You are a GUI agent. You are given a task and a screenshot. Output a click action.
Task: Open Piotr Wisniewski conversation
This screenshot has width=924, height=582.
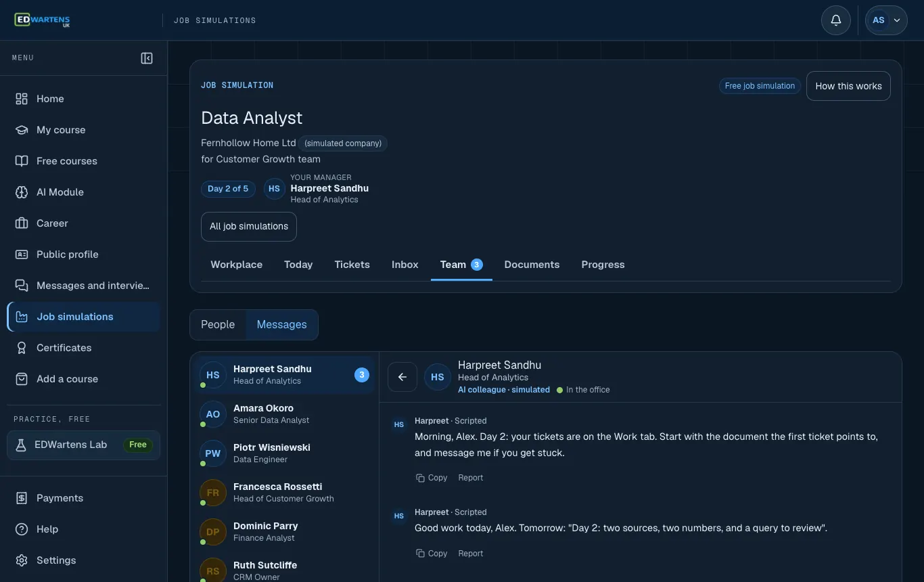284,453
